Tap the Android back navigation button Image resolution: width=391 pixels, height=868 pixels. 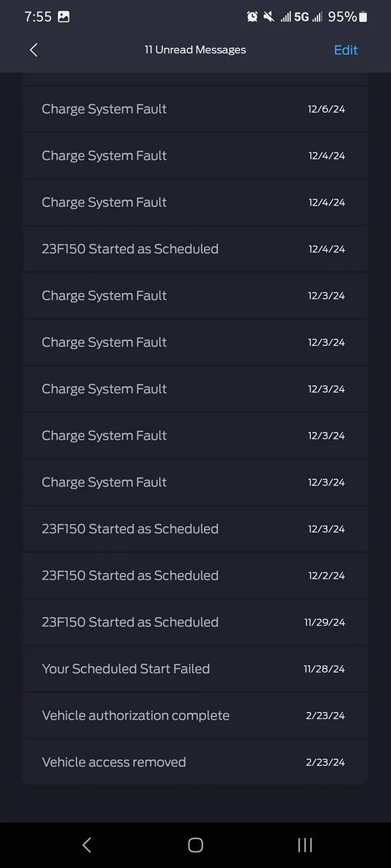coord(86,844)
